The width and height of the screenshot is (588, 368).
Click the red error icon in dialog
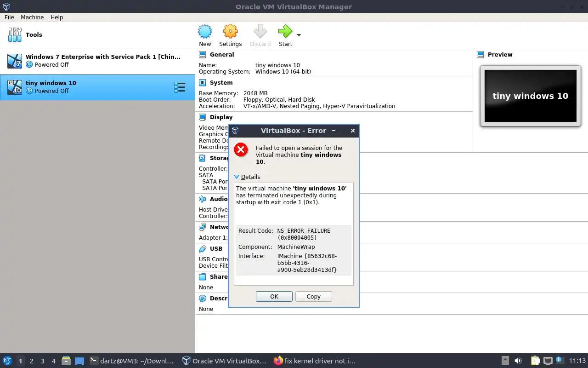click(241, 149)
